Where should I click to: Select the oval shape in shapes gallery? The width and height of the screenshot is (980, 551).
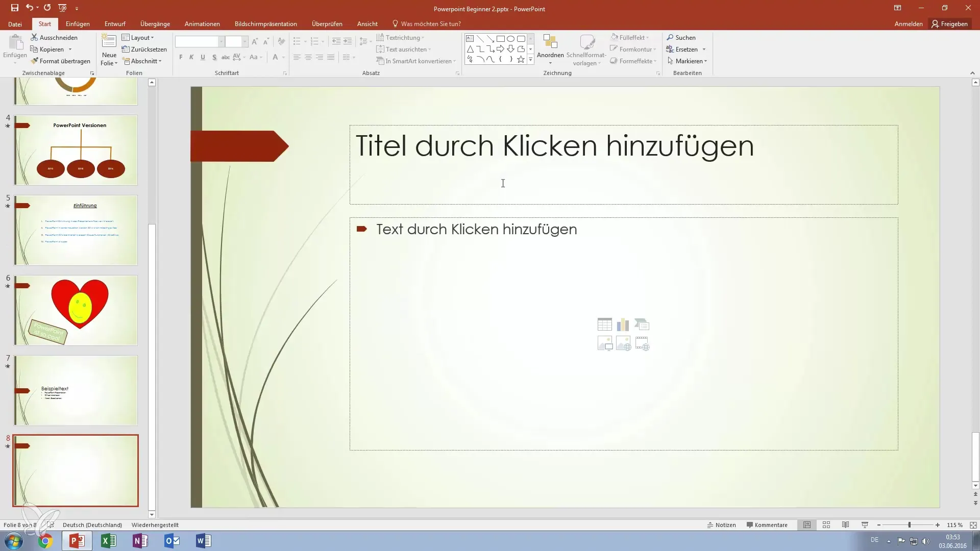coord(510,39)
